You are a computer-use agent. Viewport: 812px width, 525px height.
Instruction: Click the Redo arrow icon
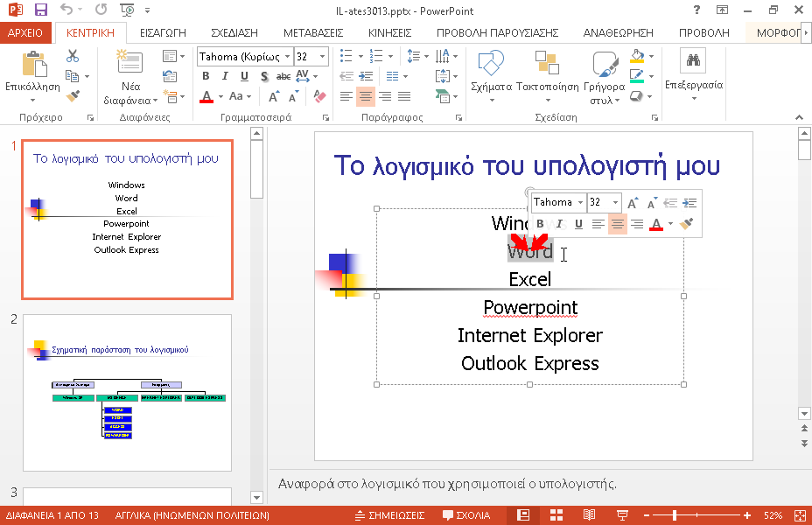(101, 10)
